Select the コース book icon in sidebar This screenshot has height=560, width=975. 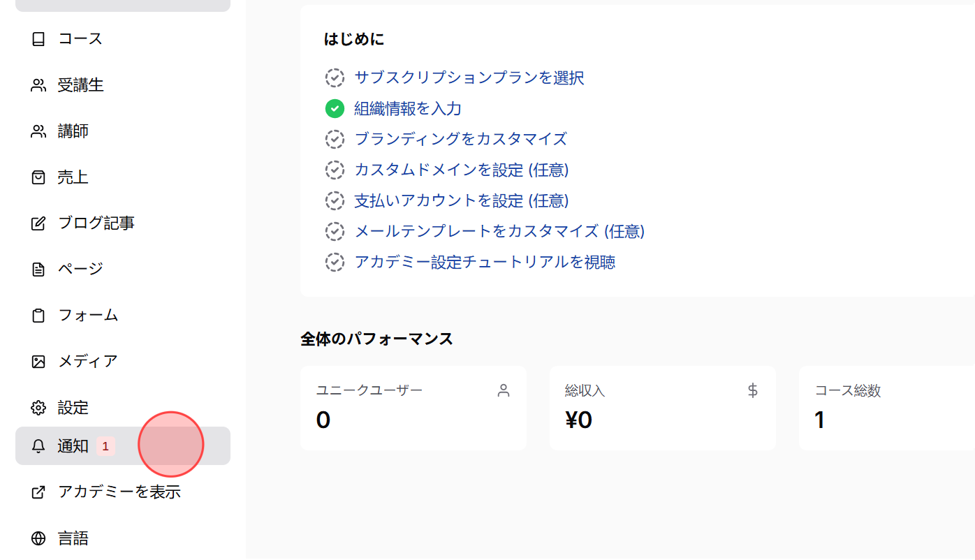[x=38, y=39]
